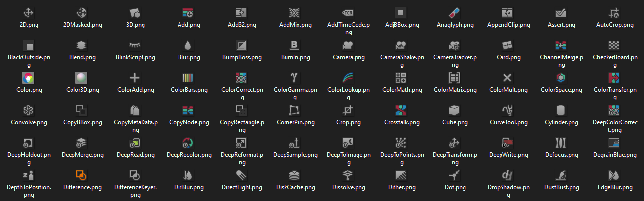Select the CheckerBoard.png icon
The width and height of the screenshot is (644, 201).
pos(614,45)
